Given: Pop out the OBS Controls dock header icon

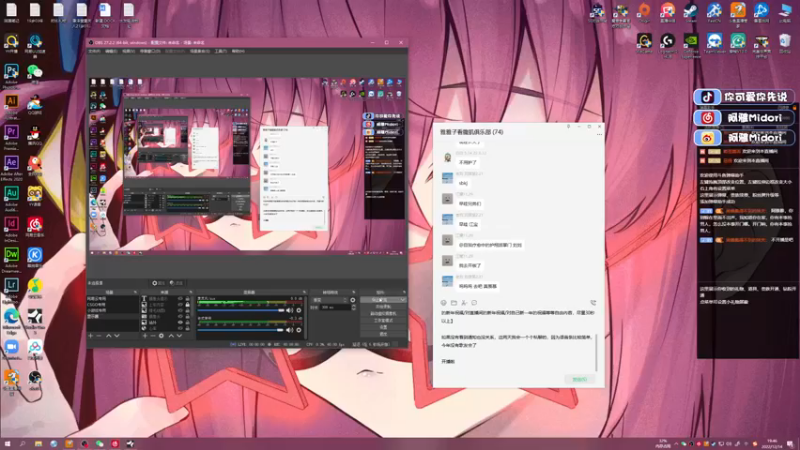Looking at the screenshot, I should pyautogui.click(x=404, y=292).
